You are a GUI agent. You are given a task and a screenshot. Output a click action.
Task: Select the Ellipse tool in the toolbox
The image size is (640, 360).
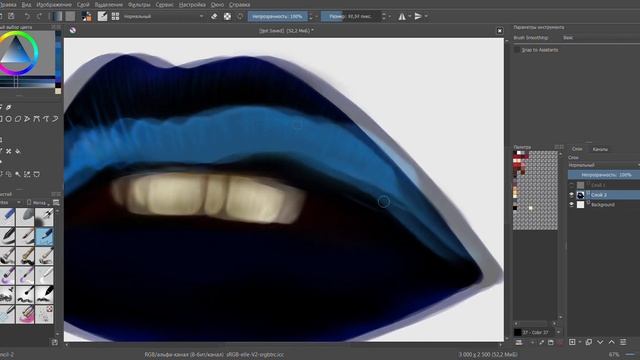(8, 119)
